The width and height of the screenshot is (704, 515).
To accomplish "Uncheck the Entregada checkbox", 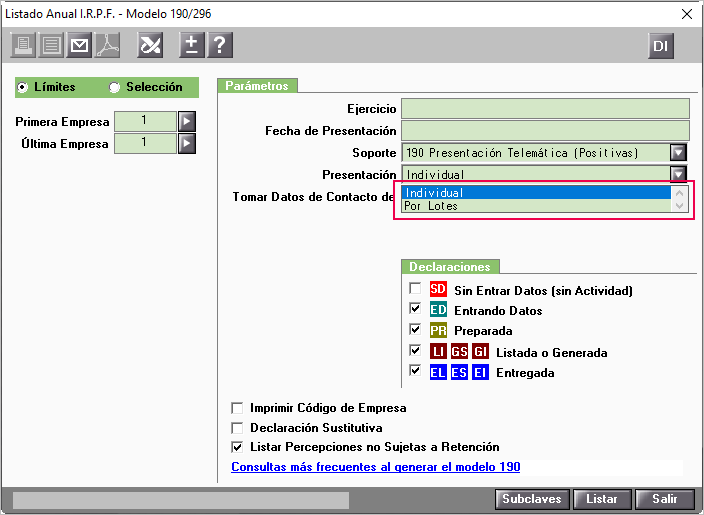I will tap(415, 370).
